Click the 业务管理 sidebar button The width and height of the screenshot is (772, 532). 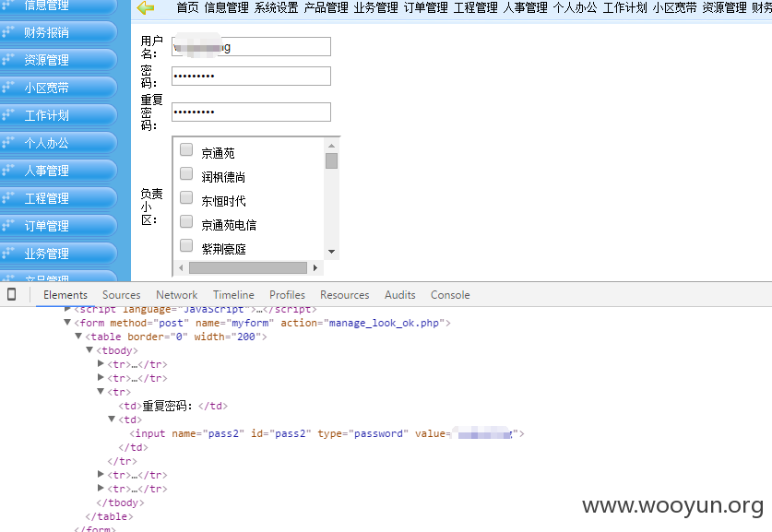[x=59, y=254]
